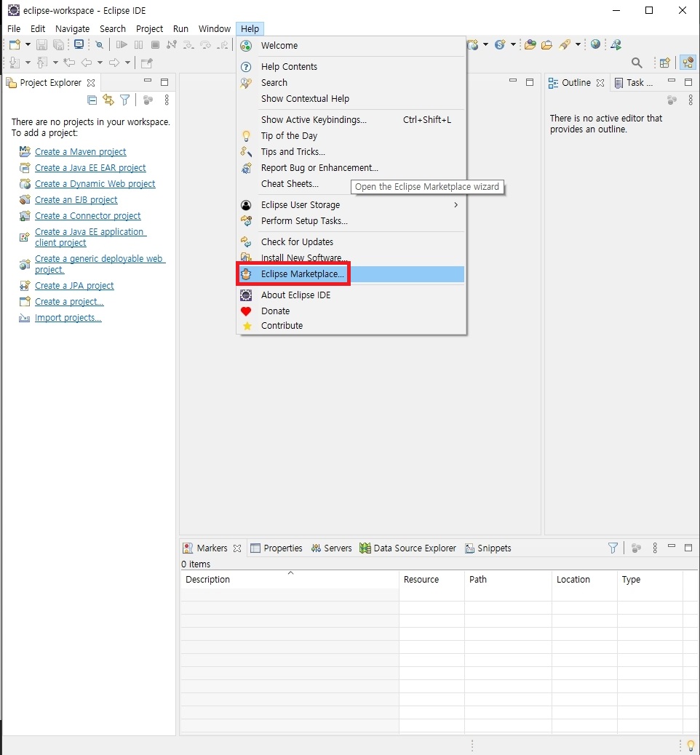The width and height of the screenshot is (700, 755).
Task: Switch to the Servers tab
Action: (x=332, y=548)
